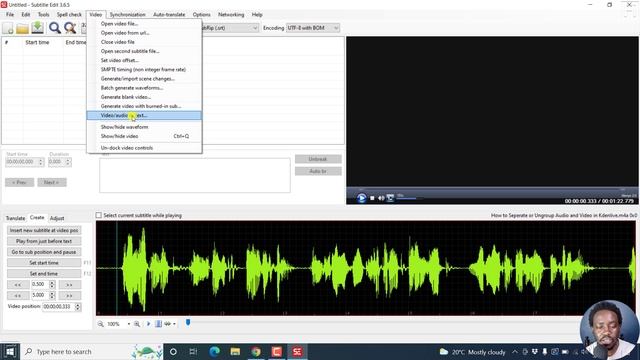Click inside the subtitle text edit box

(195, 175)
